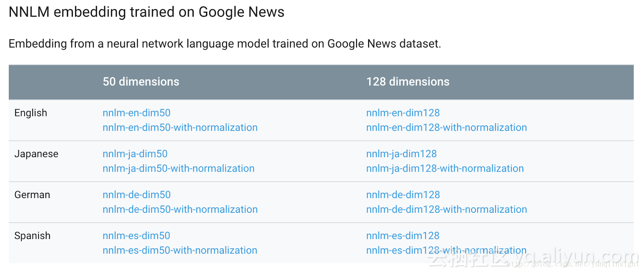Open nnlm-ja-dim50-with-normalization link
This screenshot has height=272, width=644.
(x=178, y=168)
